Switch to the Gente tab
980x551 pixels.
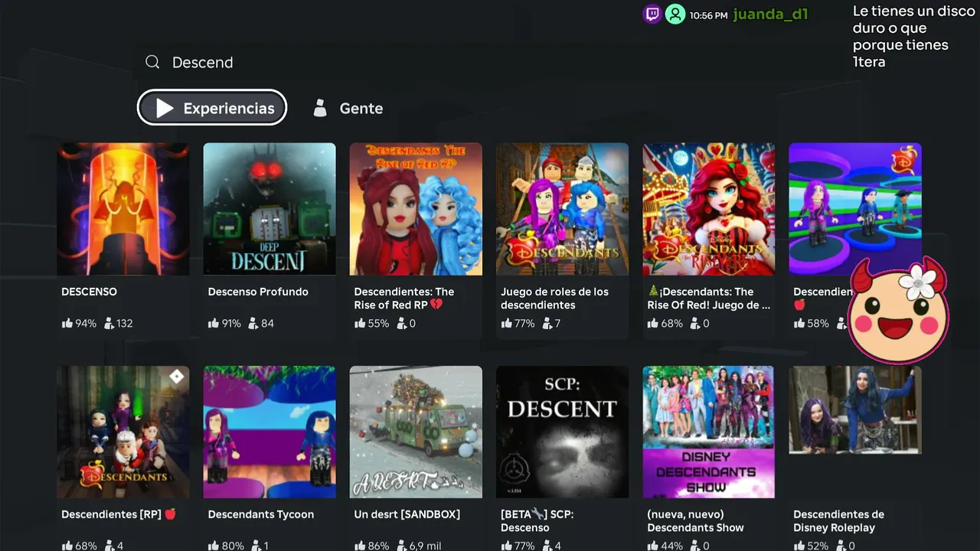(x=348, y=108)
